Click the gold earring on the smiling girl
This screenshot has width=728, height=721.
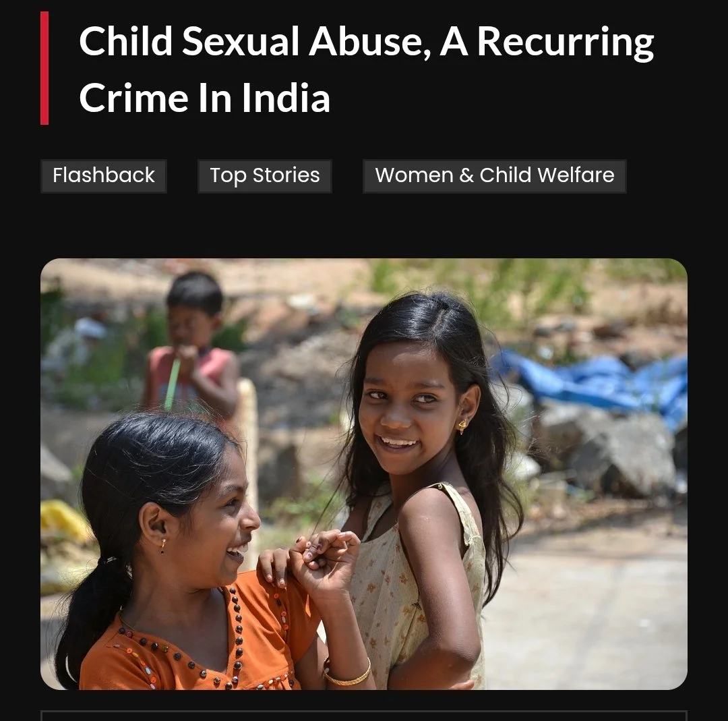[463, 426]
